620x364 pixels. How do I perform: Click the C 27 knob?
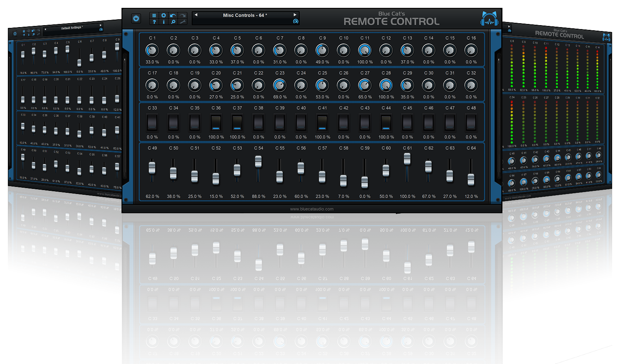click(x=365, y=85)
